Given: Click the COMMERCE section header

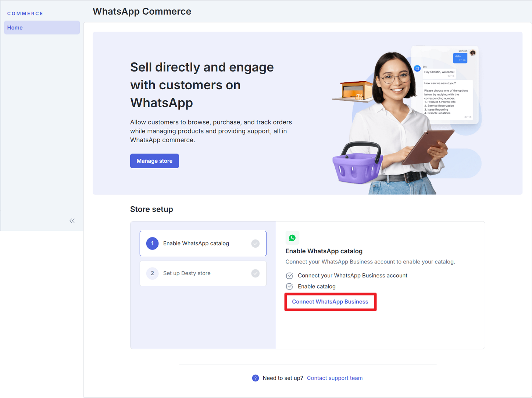Looking at the screenshot, I should click(25, 14).
